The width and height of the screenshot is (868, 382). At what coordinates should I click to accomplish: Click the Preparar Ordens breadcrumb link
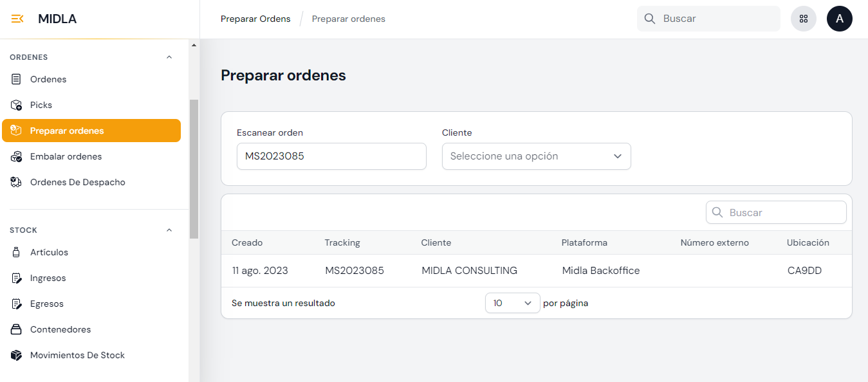255,19
